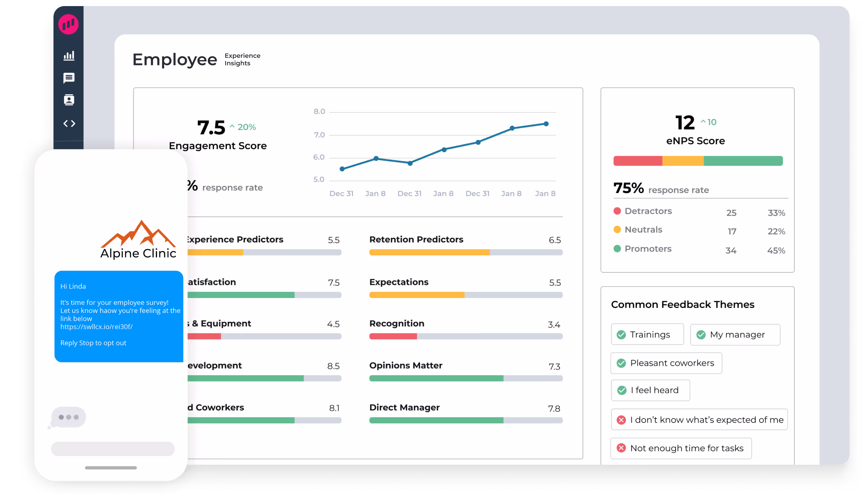Click the Recognition score 3.4
Screen dimensions: 868x500
[554, 325]
